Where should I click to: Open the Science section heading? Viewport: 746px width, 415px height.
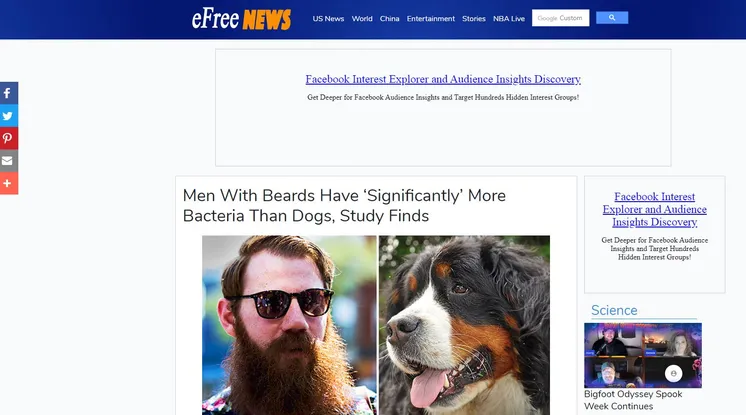point(614,310)
